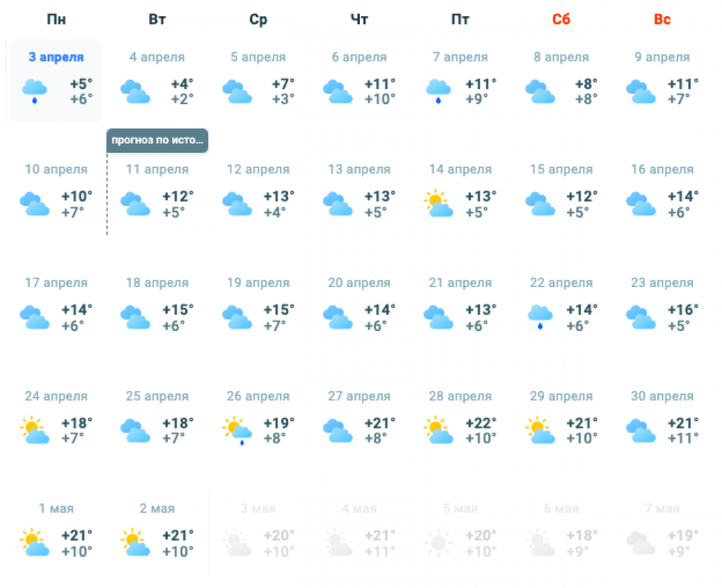
Task: Click the sunny cloud icon for 24 апреля
Action: click(x=34, y=430)
